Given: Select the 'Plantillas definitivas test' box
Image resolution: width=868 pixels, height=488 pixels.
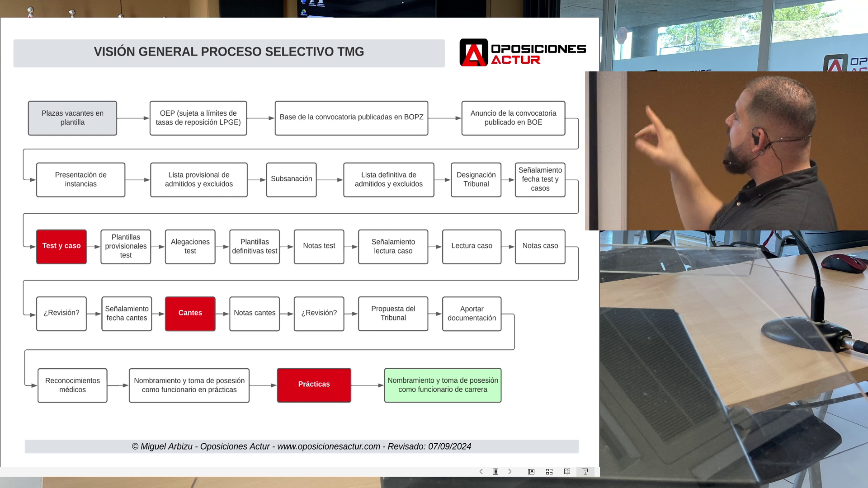Looking at the screenshot, I should click(255, 247).
